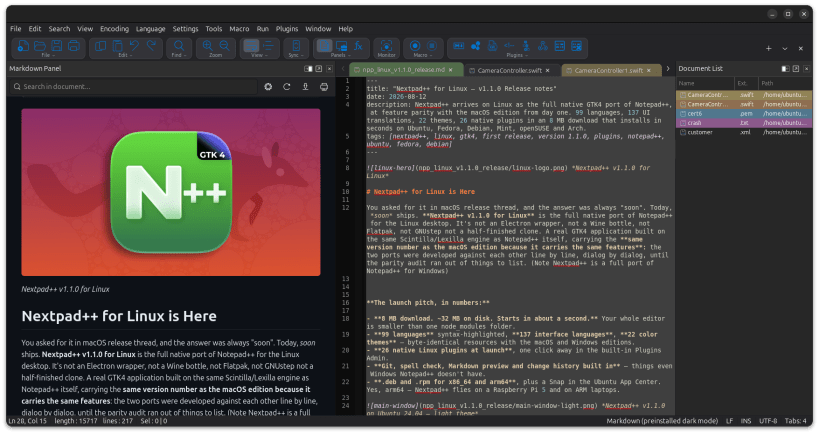Click the table with X plugin icon

[576, 46]
